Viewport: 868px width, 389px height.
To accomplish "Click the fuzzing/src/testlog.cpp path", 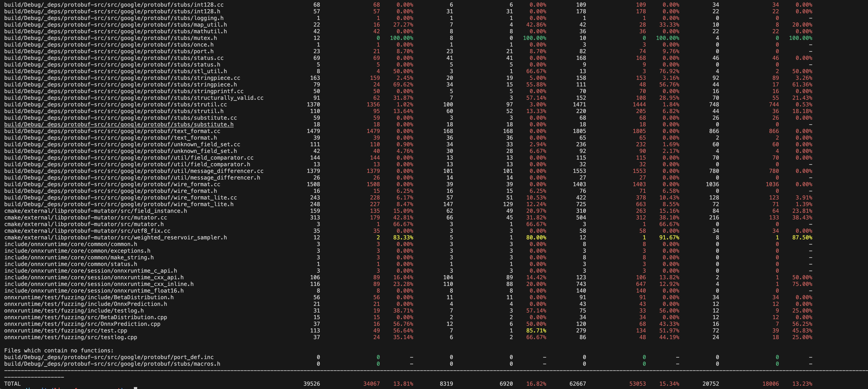I will [x=70, y=337].
